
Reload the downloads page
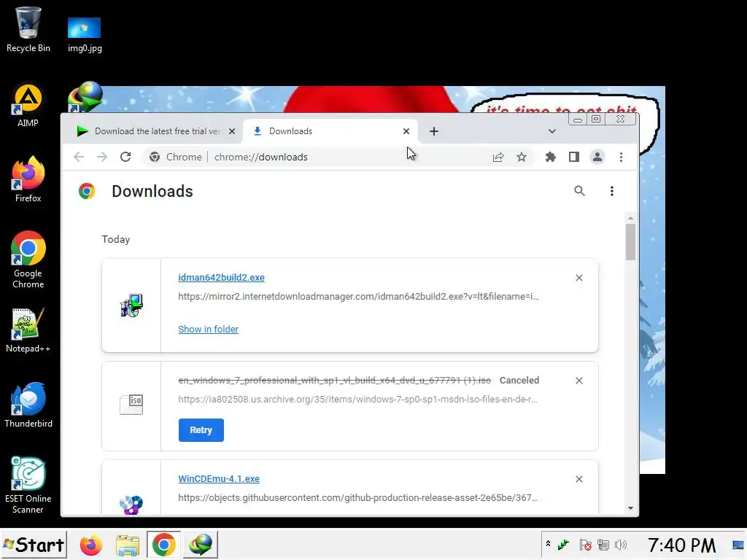point(125,157)
